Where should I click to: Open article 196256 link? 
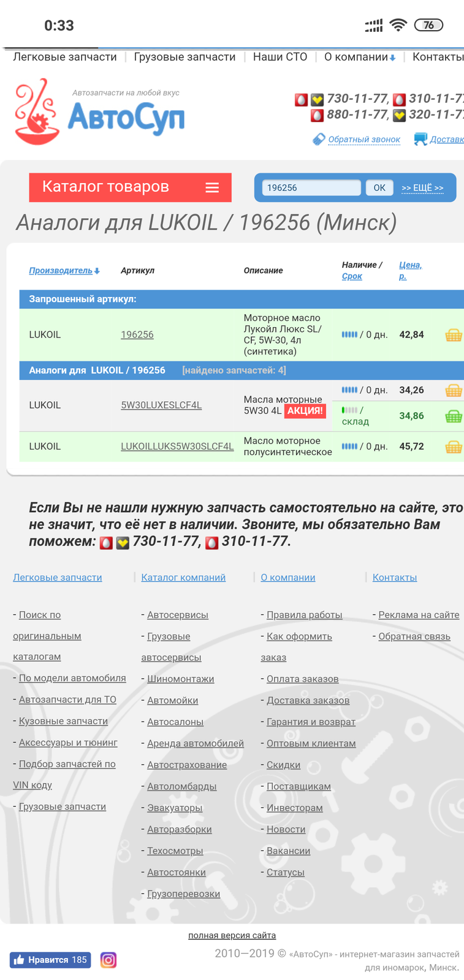click(x=137, y=335)
